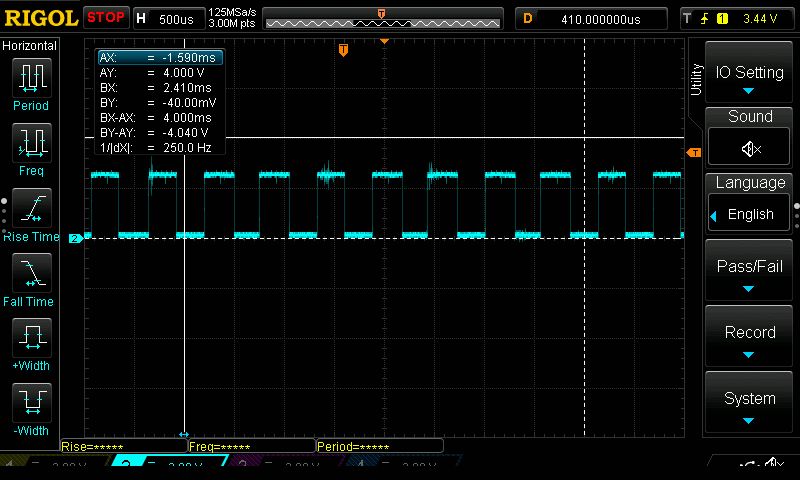Viewport: 800px width, 480px height.
Task: Click the orange trigger position marker on graticule
Action: (343, 50)
